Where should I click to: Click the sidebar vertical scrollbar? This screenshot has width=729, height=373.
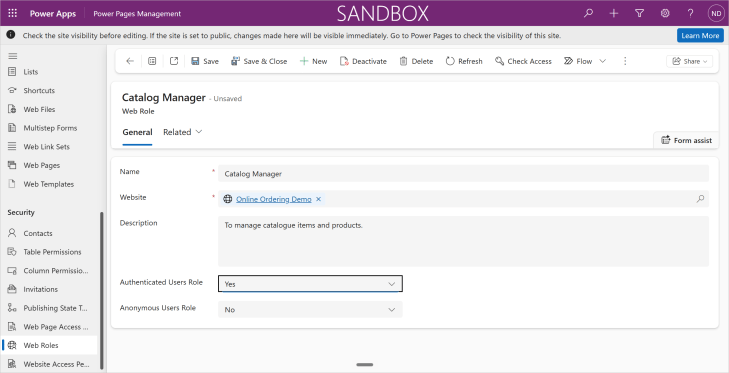pos(102,290)
